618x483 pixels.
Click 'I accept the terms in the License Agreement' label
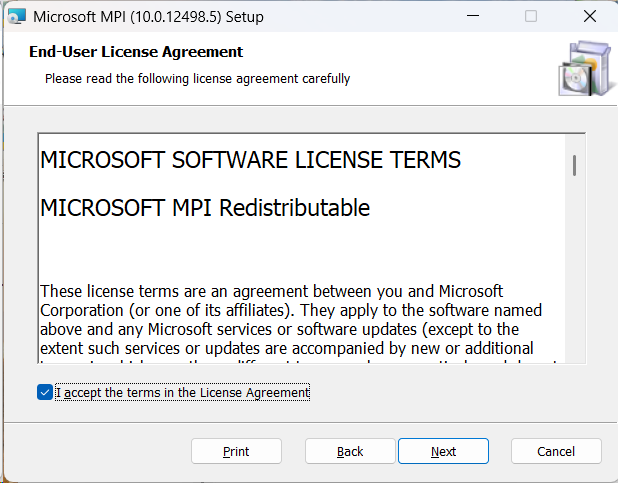pyautogui.click(x=182, y=393)
